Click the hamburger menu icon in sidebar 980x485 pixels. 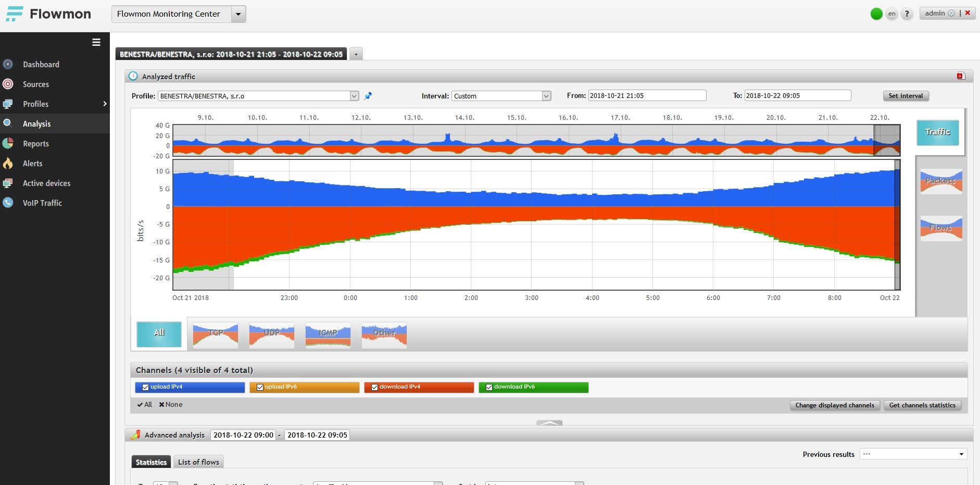(96, 42)
